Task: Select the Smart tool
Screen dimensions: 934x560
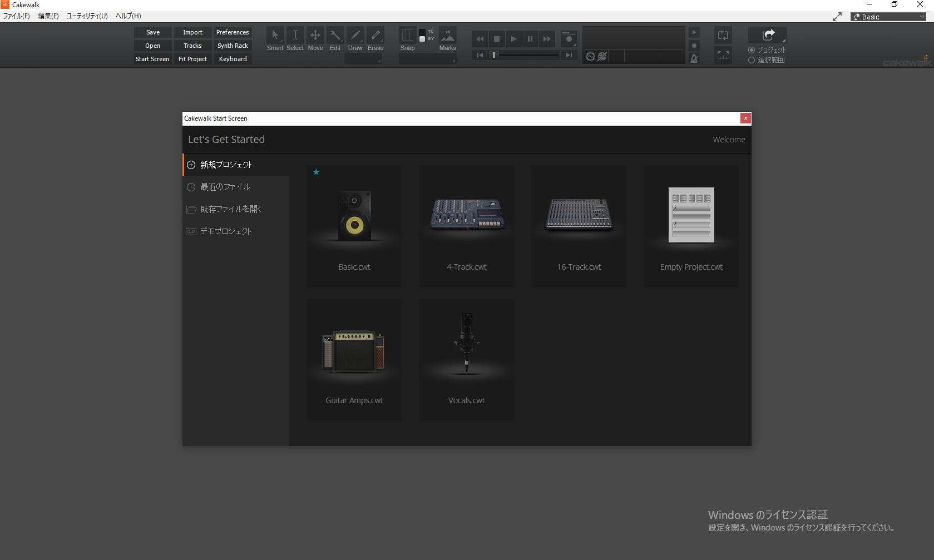Action: [275, 35]
